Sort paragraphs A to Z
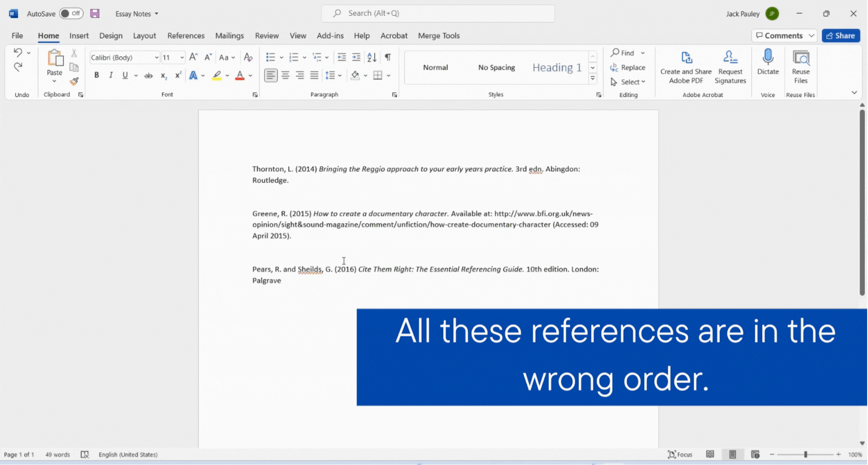 [372, 57]
